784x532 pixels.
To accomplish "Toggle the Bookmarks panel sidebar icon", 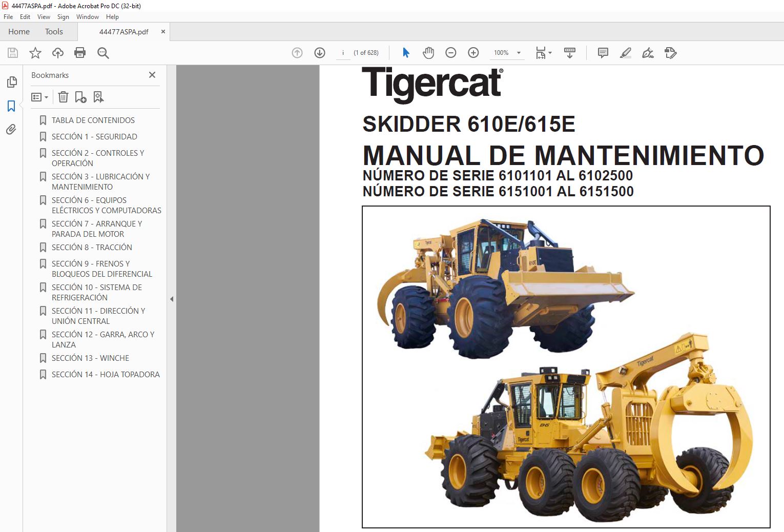I will click(11, 106).
